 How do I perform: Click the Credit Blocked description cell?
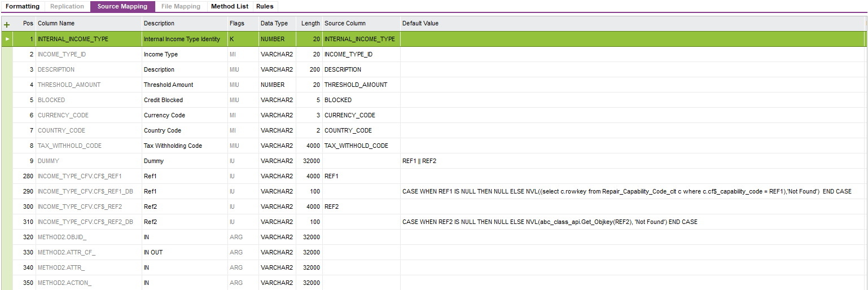[163, 100]
